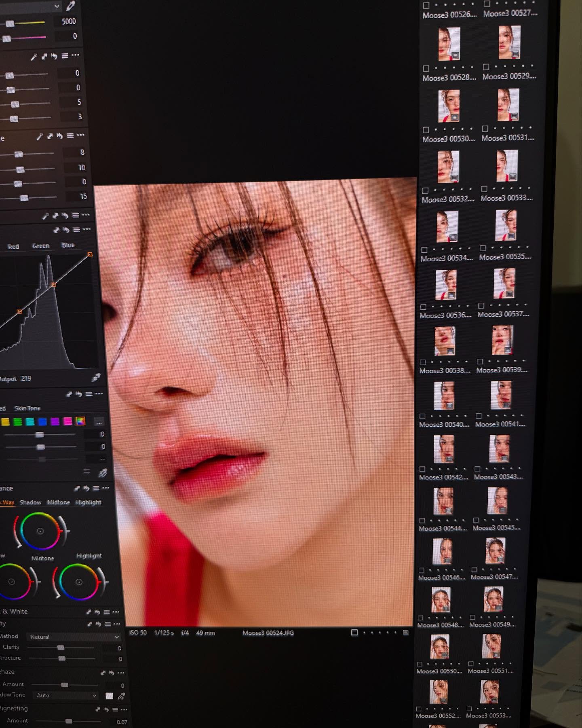Image resolution: width=582 pixels, height=728 pixels.
Task: Switch the curve to the Blue channel tab
Action: pos(68,245)
